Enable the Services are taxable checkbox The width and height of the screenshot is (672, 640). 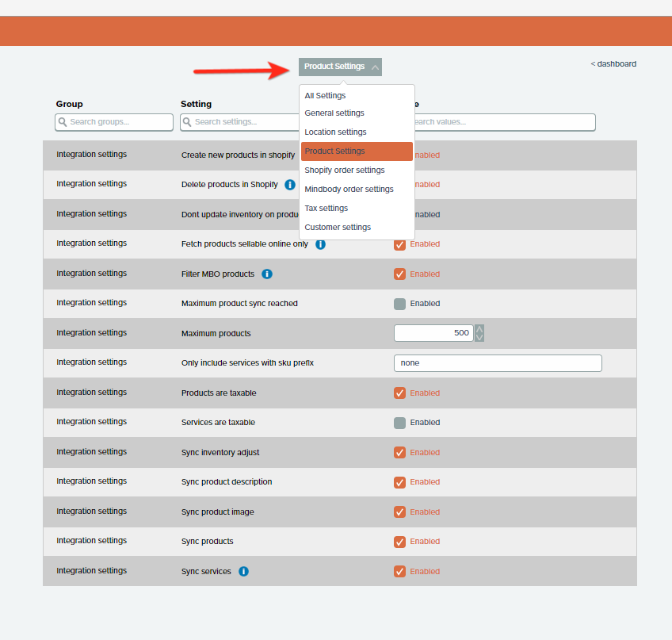pyautogui.click(x=399, y=423)
